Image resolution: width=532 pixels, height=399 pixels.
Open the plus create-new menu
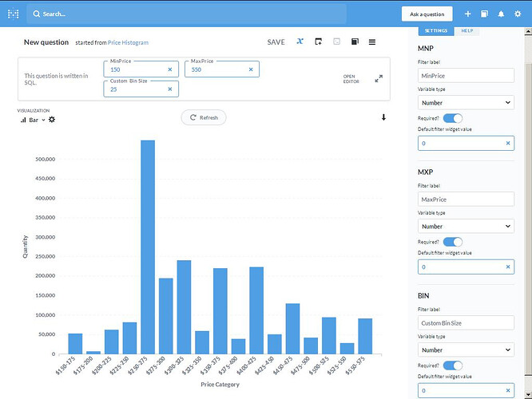[x=467, y=14]
